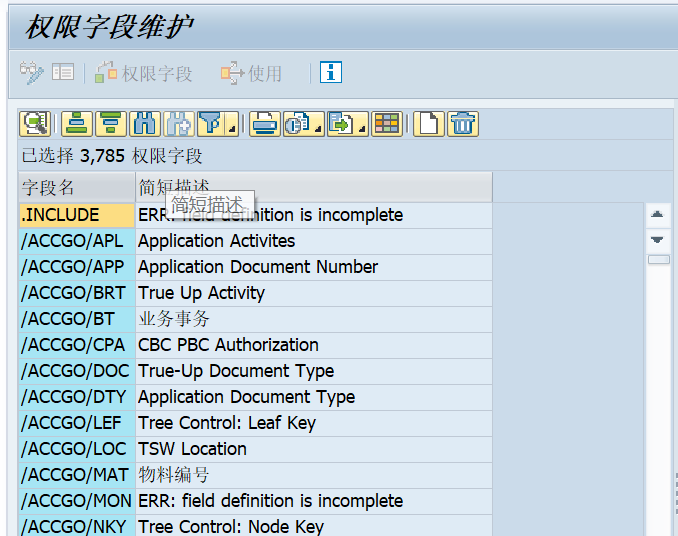
Task: Click the CBC PBC Authorization description
Action: (x=314, y=345)
